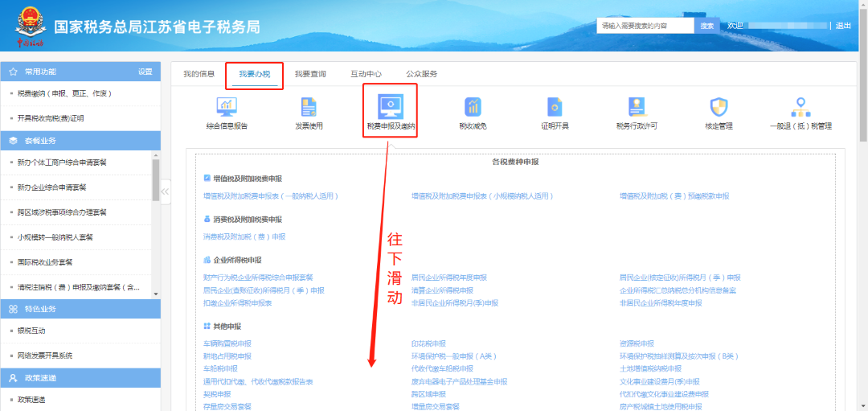
Task: Click the 搜索 button
Action: (706, 26)
